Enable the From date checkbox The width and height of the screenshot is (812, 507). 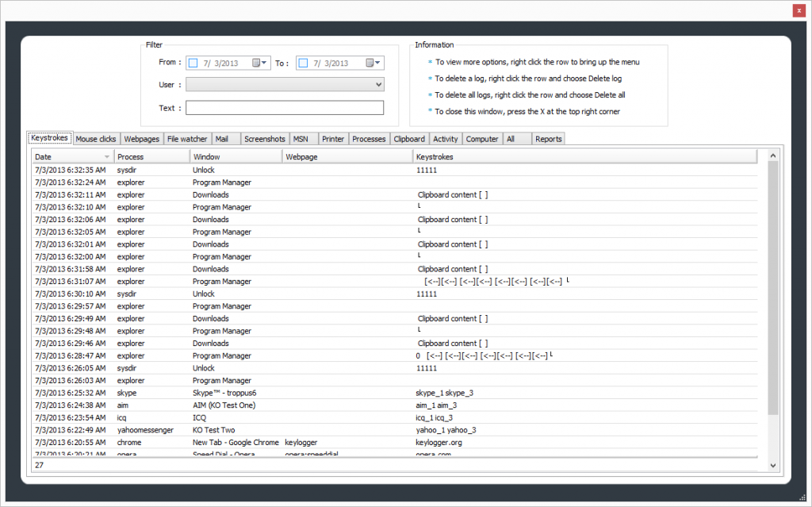click(x=193, y=63)
